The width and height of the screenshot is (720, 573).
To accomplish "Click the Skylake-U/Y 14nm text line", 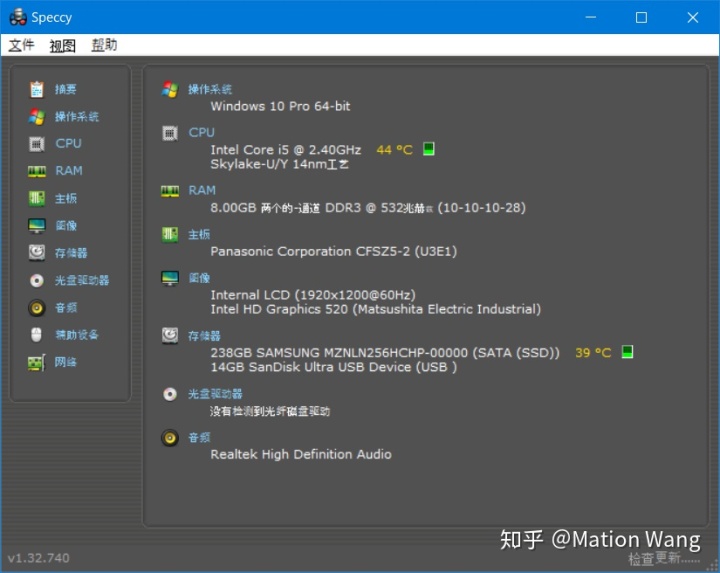I will pyautogui.click(x=279, y=164).
